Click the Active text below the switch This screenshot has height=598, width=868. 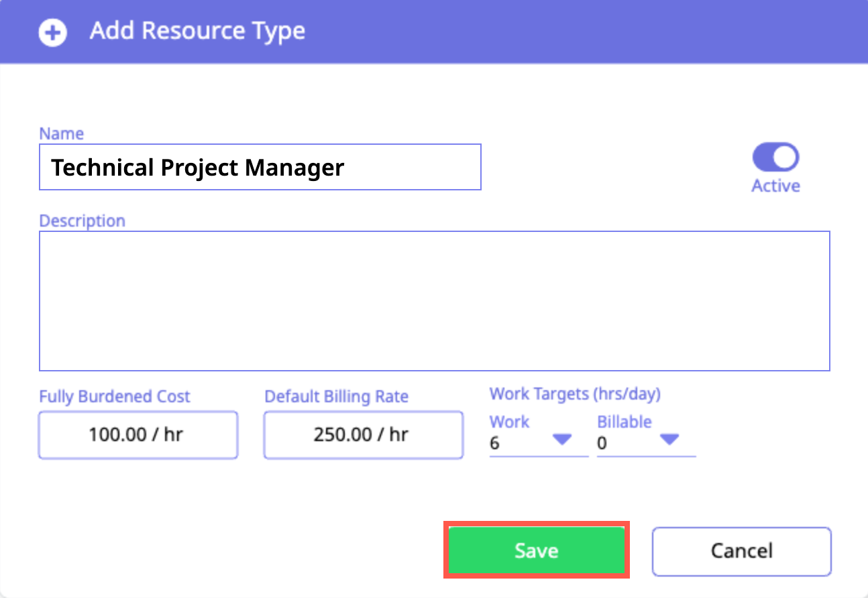pyautogui.click(x=775, y=186)
